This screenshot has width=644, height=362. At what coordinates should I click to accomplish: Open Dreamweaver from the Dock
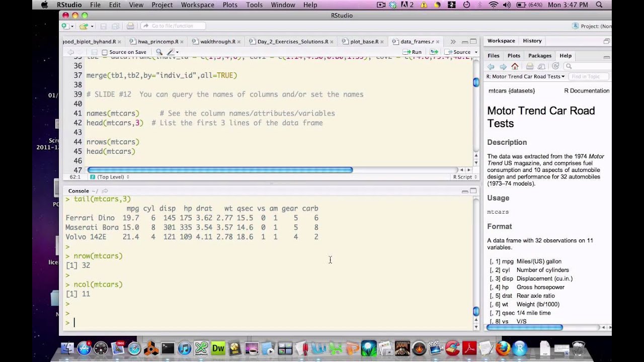point(218,348)
